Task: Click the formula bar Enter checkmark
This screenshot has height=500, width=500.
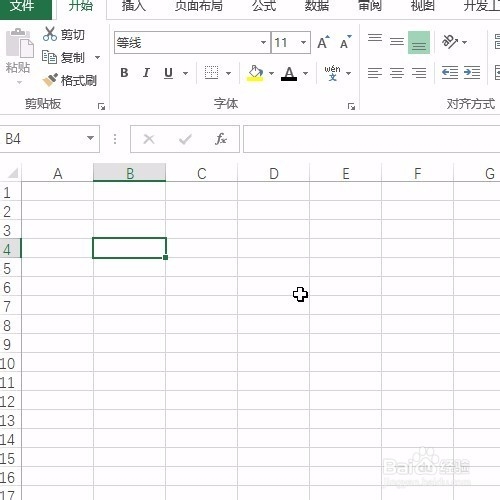Action: pyautogui.click(x=185, y=139)
